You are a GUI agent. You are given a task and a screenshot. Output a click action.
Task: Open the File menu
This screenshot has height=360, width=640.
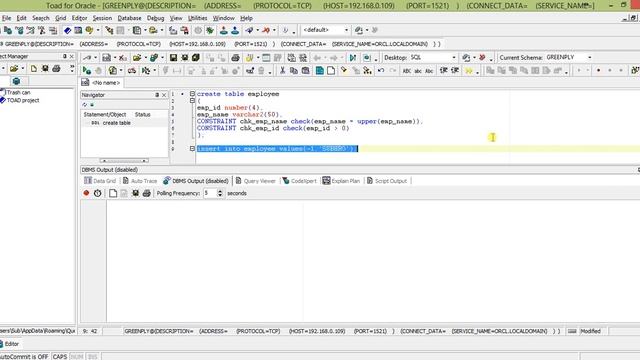pyautogui.click(x=6, y=18)
